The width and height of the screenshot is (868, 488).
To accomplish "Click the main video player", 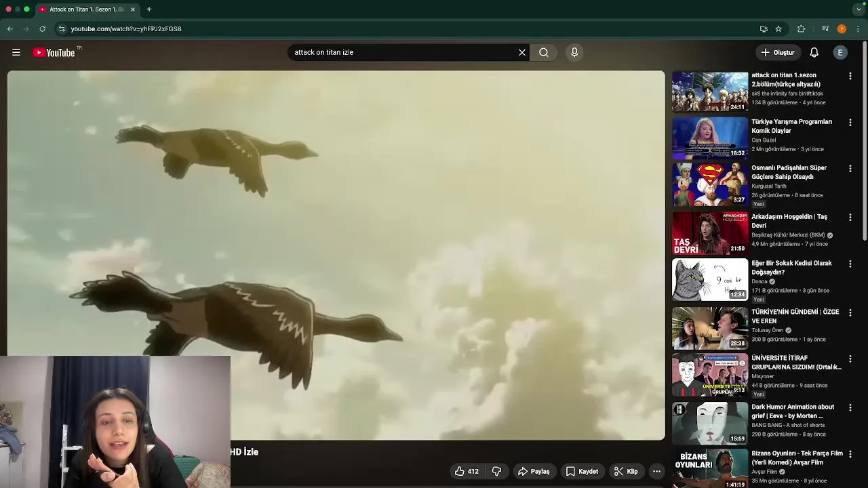I will (336, 256).
